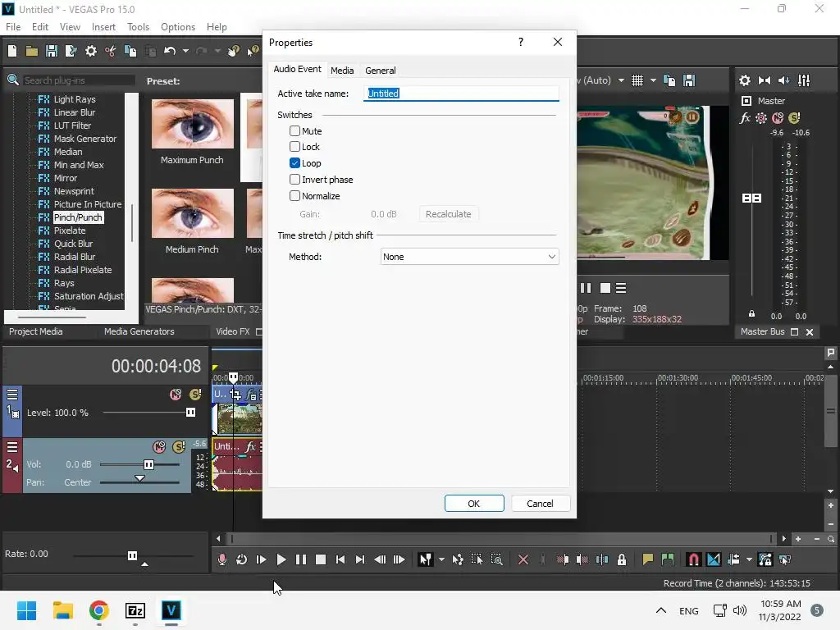Open the Auto Ripple mode dropdown arrow
This screenshot has height=630, width=840.
pos(749,559)
